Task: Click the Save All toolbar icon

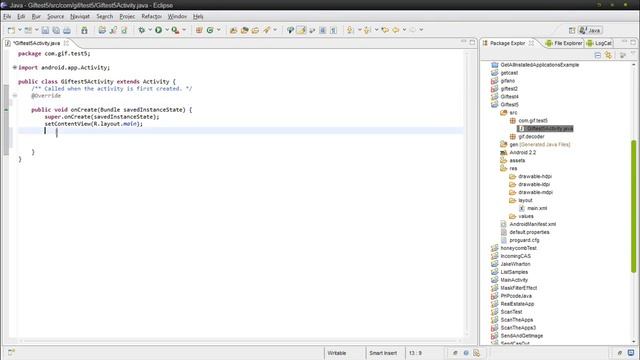Action: point(56,30)
